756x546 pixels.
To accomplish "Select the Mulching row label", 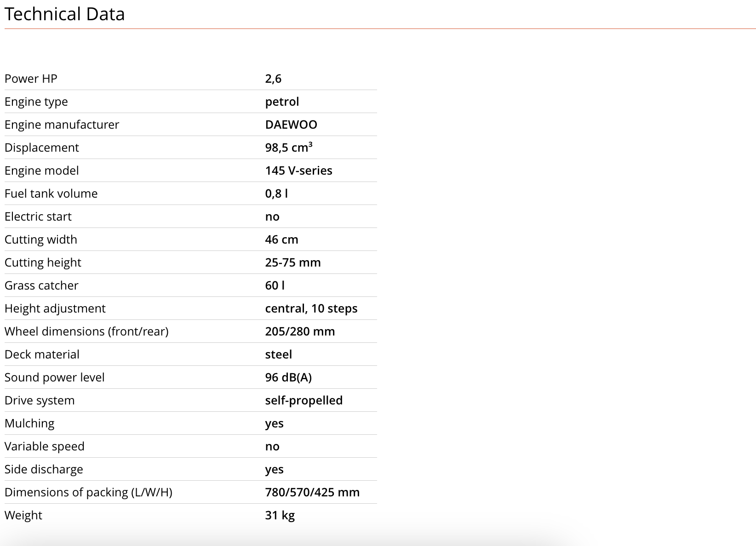I will (29, 423).
